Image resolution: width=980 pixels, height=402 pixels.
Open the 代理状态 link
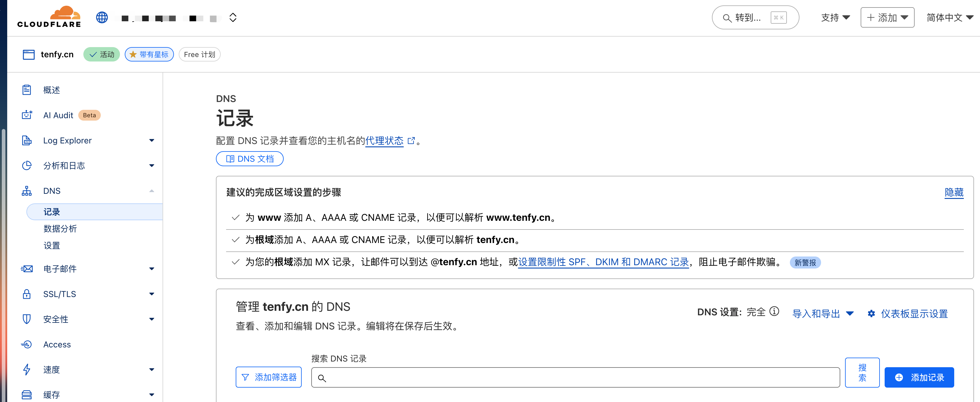click(384, 141)
